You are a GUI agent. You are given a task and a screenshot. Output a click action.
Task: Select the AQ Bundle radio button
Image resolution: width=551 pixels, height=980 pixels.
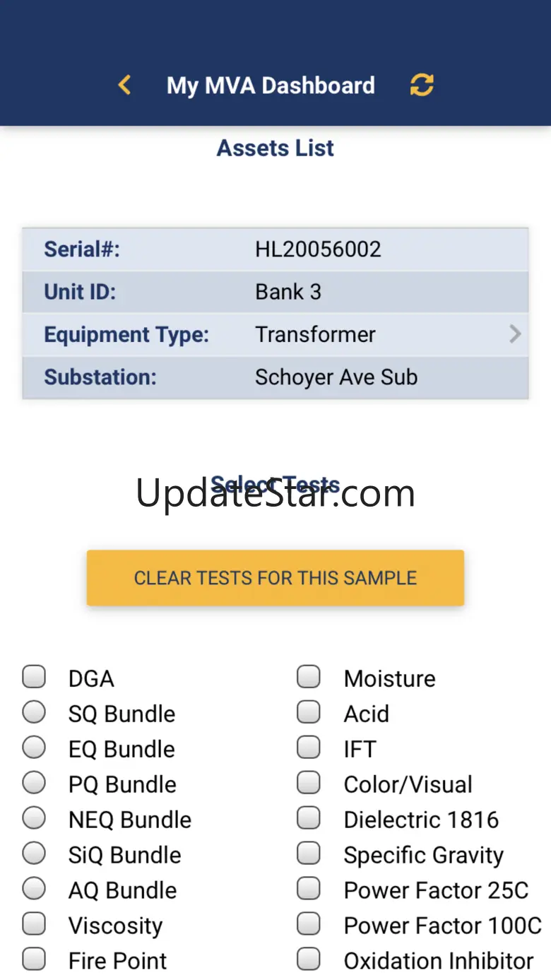click(34, 889)
